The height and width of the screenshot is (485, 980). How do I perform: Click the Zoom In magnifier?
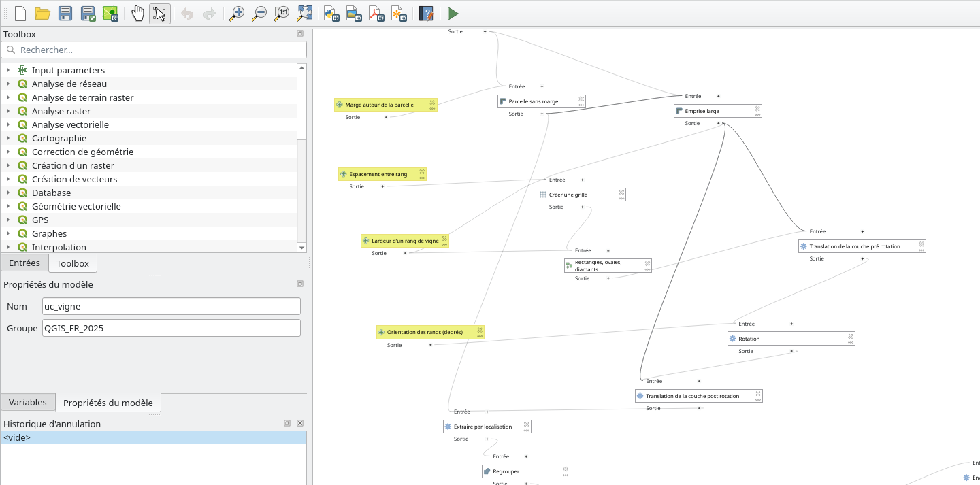coord(236,13)
